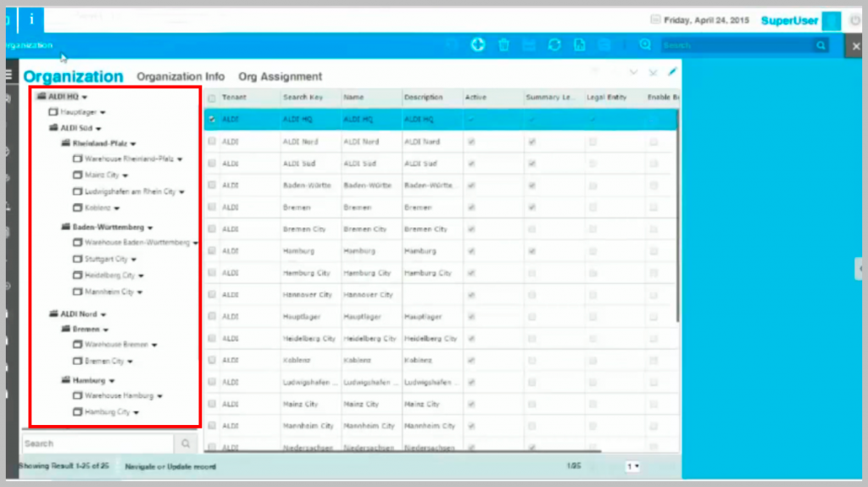
Task: Tick the row checkbox for Koblenz
Action: click(211, 360)
